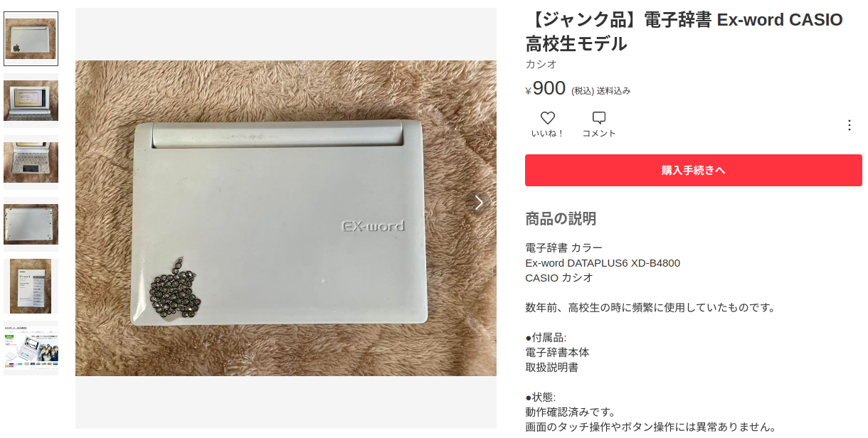Open the three-dot more options menu

click(849, 125)
